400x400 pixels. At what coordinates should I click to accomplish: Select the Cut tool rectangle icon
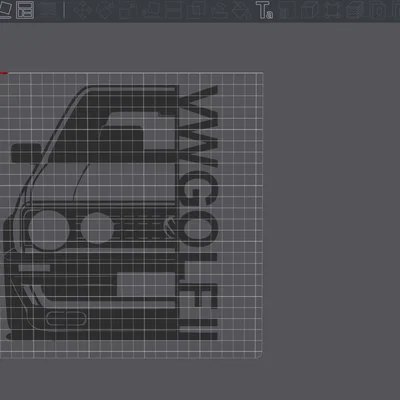(174, 10)
